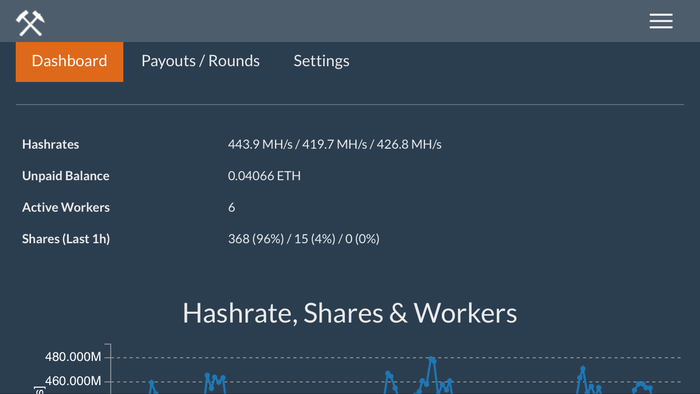Click the Active Workers label
Screen dimensions: 700x394
pos(66,207)
